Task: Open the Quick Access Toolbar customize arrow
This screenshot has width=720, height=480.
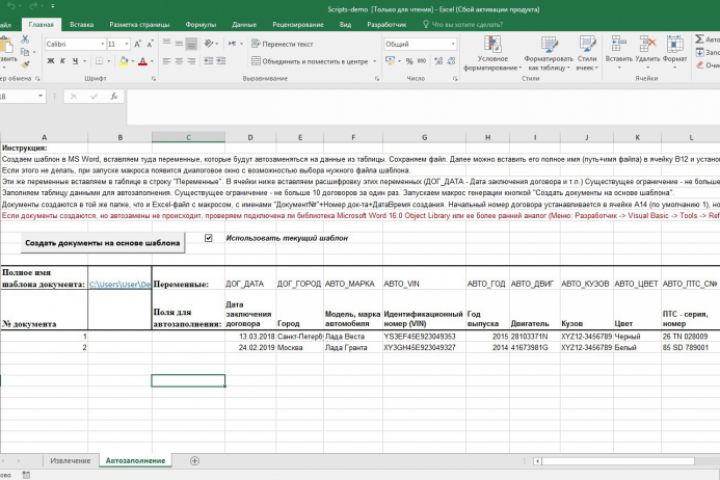Action: pos(53,6)
